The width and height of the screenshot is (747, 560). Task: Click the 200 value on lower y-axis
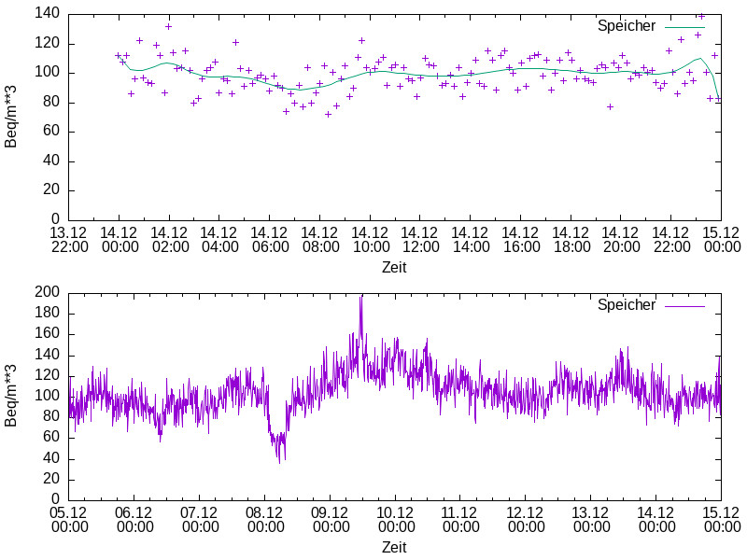pyautogui.click(x=49, y=292)
